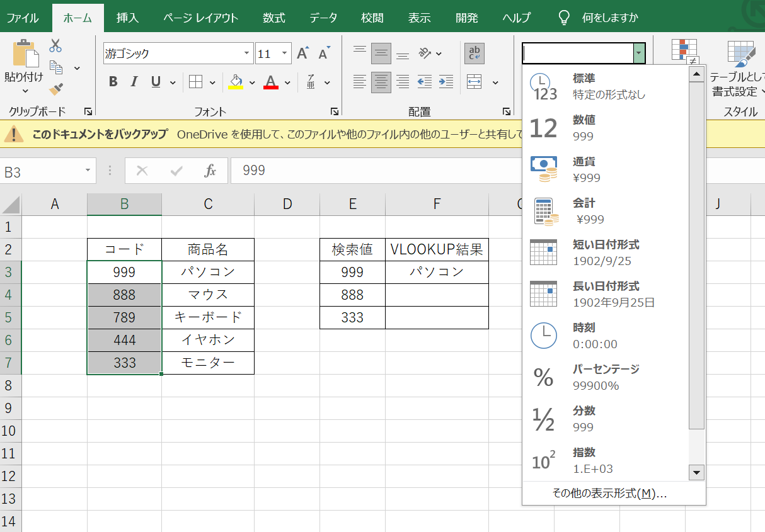
Task: Select the 時刻 0:00:00 format
Action: [605, 336]
